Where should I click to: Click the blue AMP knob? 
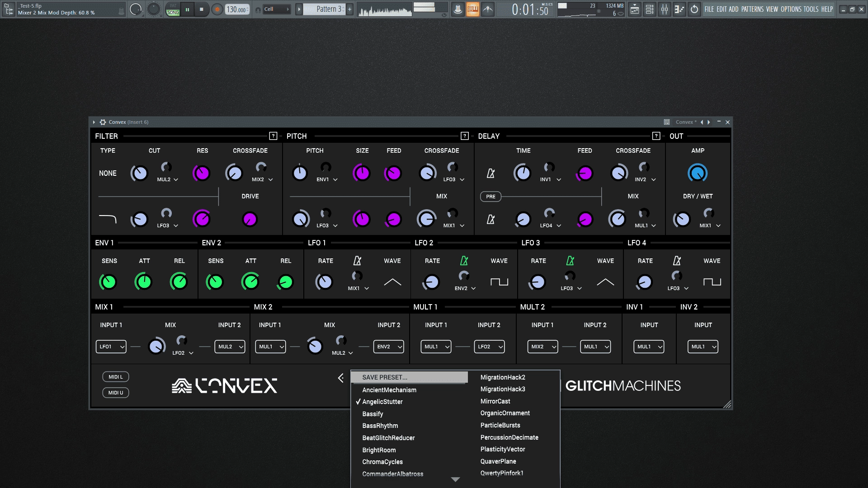(698, 173)
